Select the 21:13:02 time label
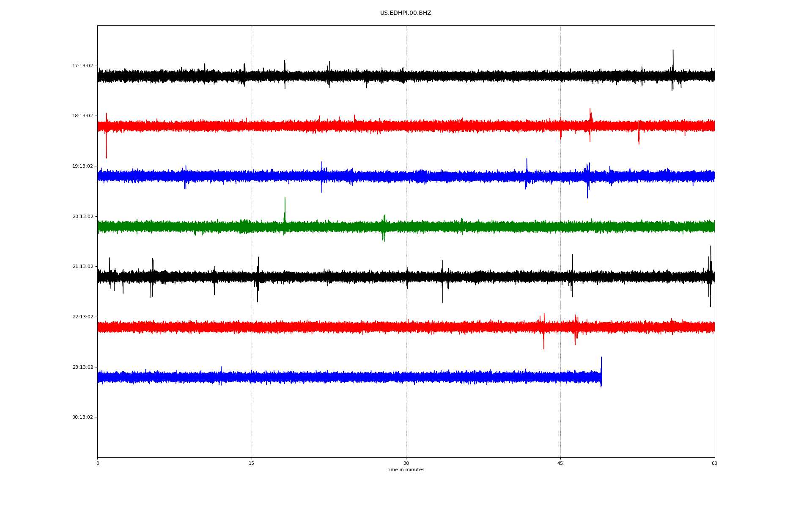This screenshot has width=812, height=508. [82, 266]
